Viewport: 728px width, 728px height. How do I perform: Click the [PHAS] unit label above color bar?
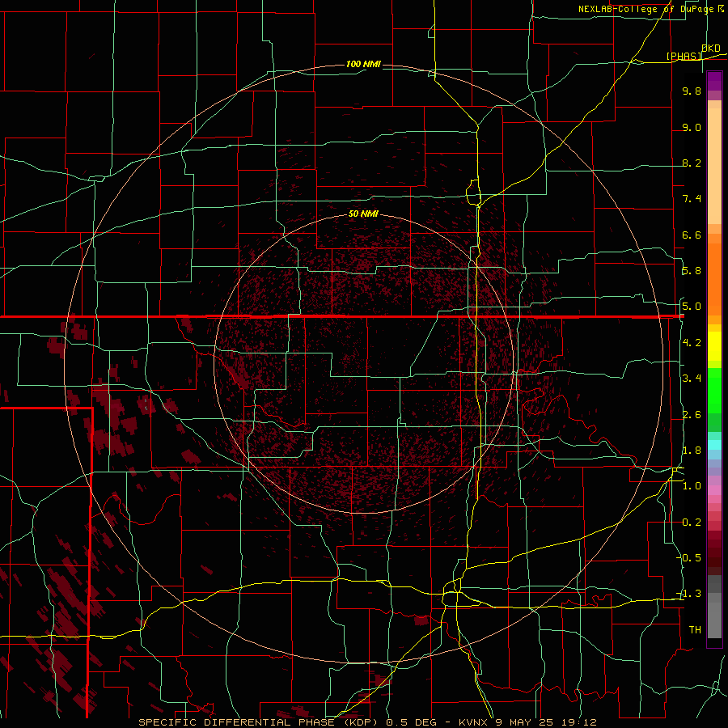pos(684,56)
